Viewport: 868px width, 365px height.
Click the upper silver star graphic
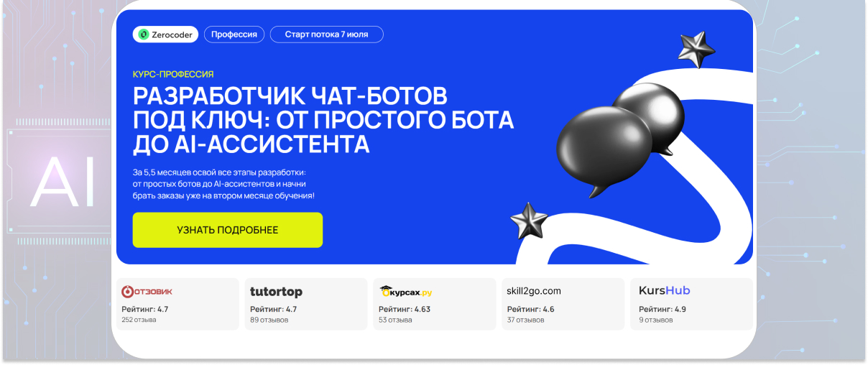696,50
